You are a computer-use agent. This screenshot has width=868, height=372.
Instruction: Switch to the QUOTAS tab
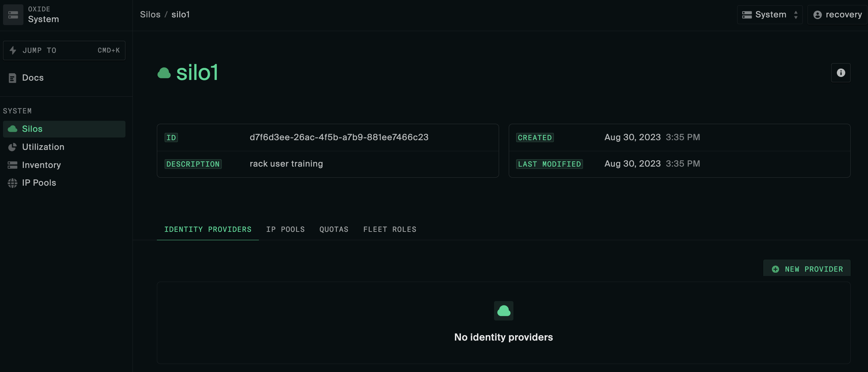pyautogui.click(x=333, y=228)
